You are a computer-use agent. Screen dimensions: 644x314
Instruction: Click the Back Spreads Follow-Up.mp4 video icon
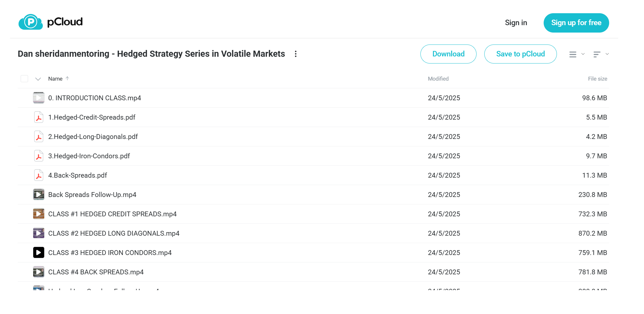click(x=39, y=194)
